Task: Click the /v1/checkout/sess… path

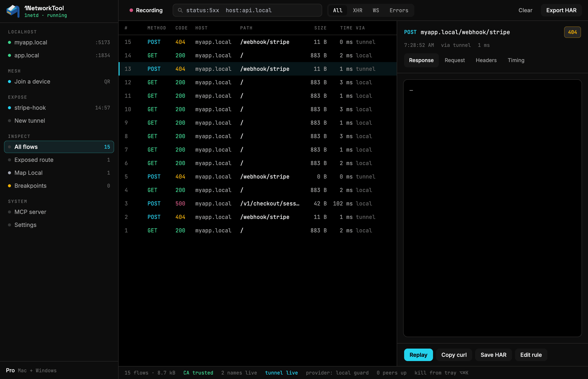Action: [x=270, y=203]
